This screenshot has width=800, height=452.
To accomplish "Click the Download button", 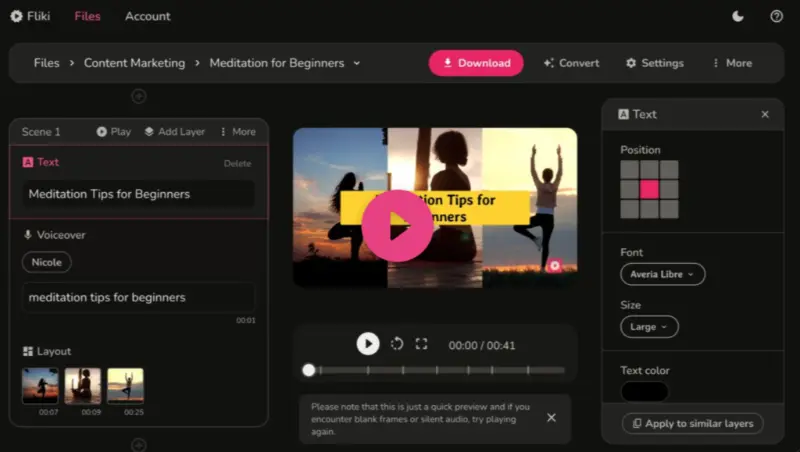I will pyautogui.click(x=476, y=63).
